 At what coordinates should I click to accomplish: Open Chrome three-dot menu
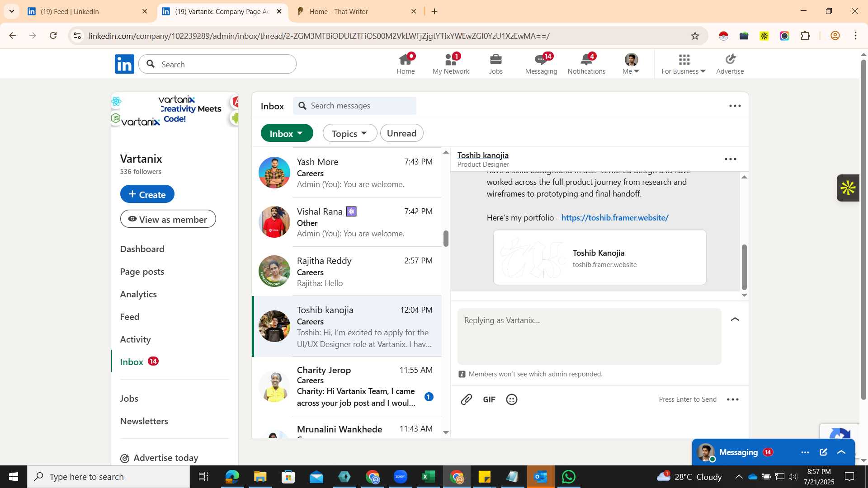pos(856,36)
